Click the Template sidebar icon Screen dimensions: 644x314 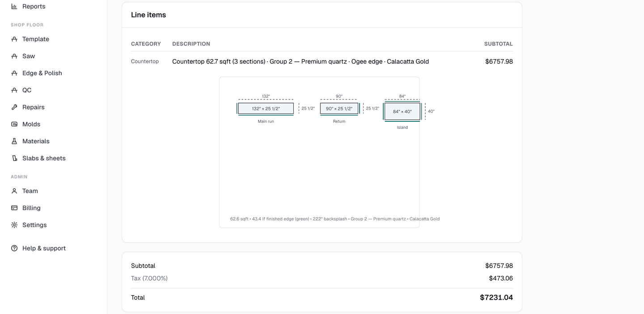pyautogui.click(x=14, y=39)
